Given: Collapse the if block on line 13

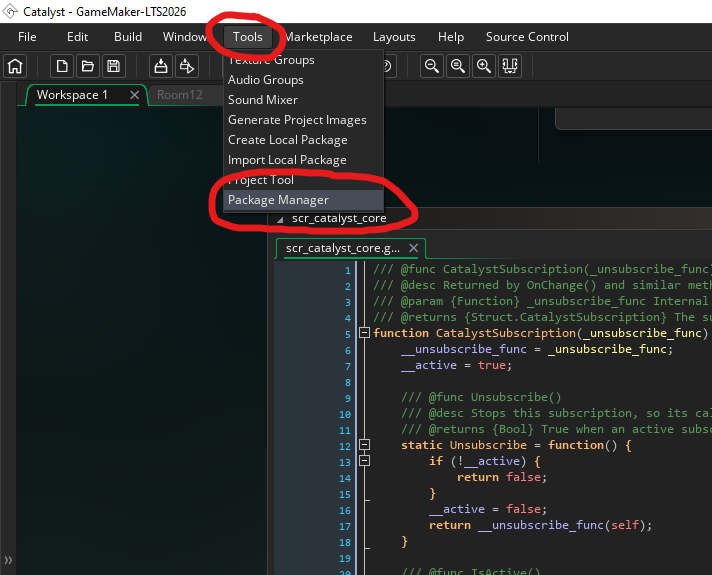Looking at the screenshot, I should click(364, 461).
